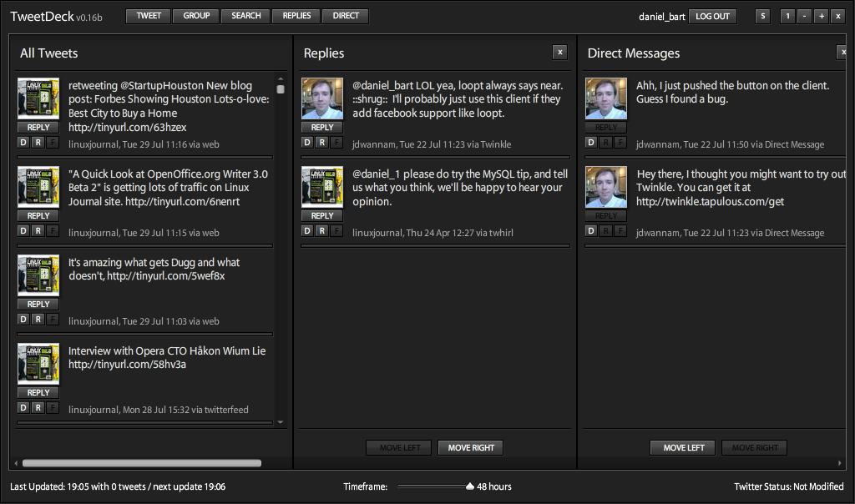Move Direct Messages column left
This screenshot has height=504, width=855.
684,447
